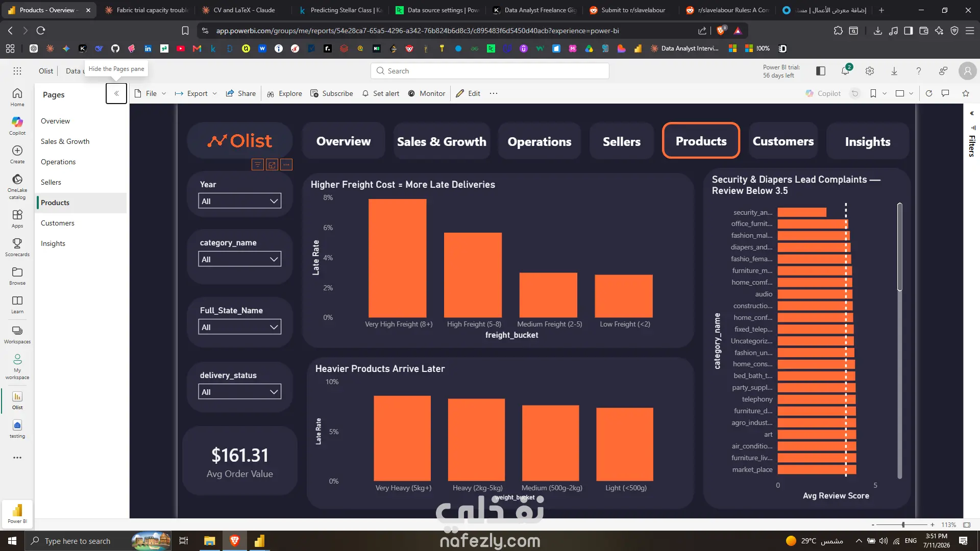Click the Sales & Growth report navigation button

coord(442,141)
